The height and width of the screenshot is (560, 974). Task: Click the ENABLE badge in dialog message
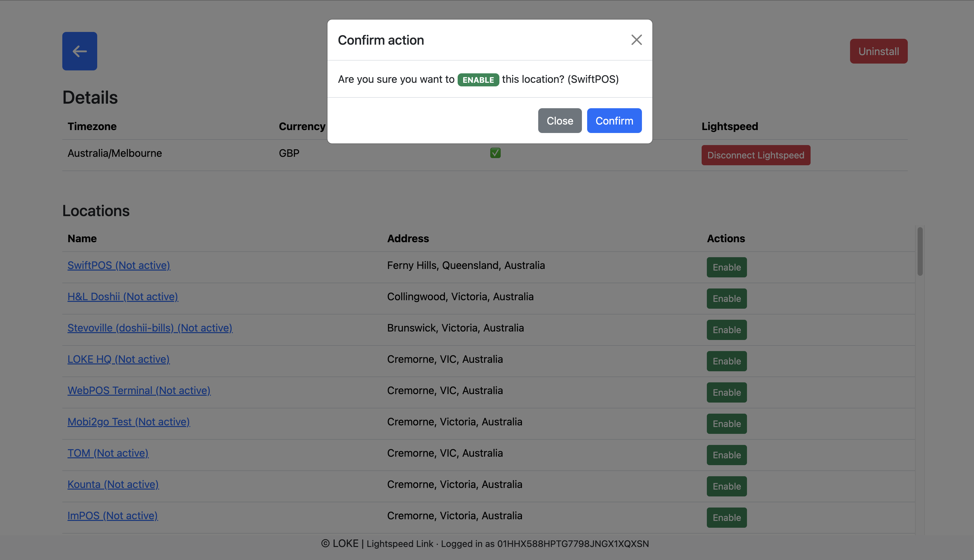point(478,80)
